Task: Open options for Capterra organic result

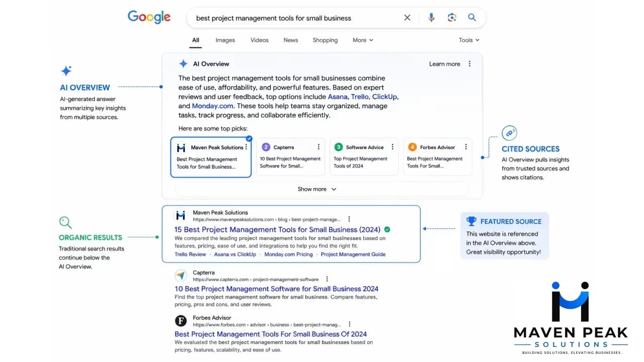Action: pyautogui.click(x=327, y=279)
